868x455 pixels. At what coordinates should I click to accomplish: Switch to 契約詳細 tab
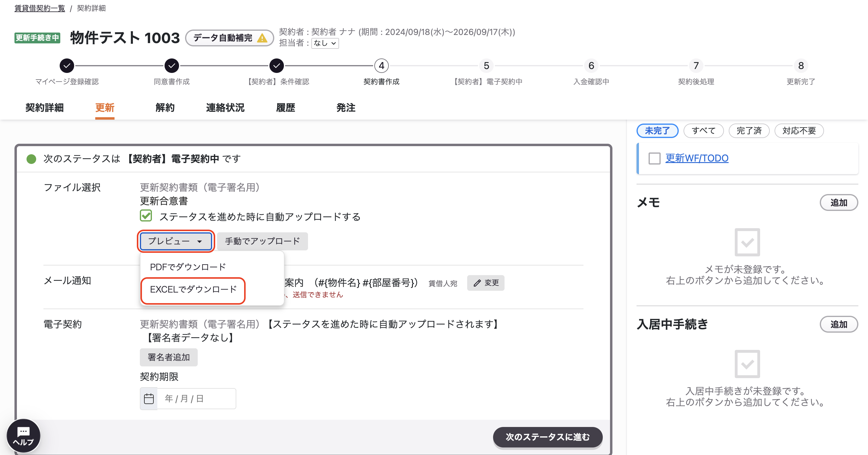coord(45,108)
